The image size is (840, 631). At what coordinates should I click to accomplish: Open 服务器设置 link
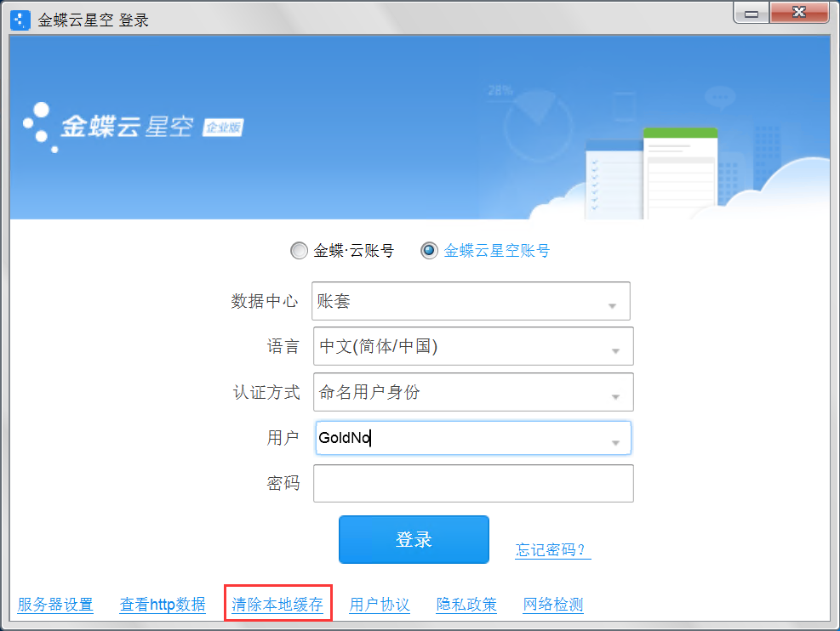(x=55, y=605)
